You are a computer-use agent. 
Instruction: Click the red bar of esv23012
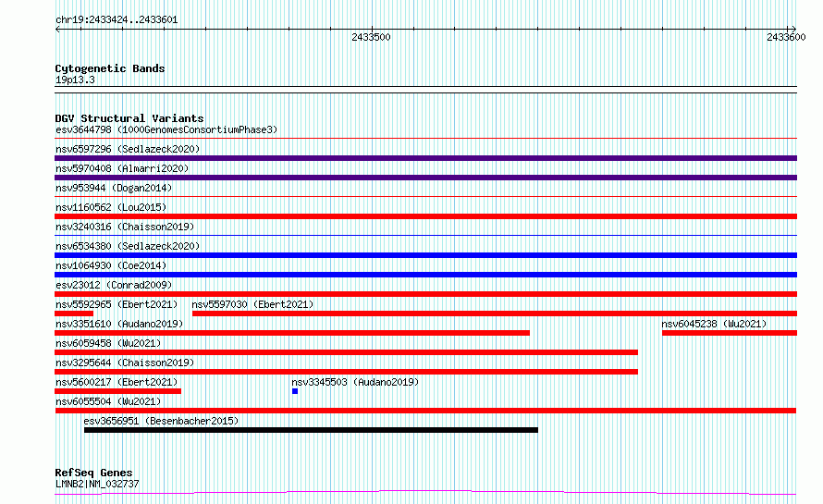[x=425, y=294]
